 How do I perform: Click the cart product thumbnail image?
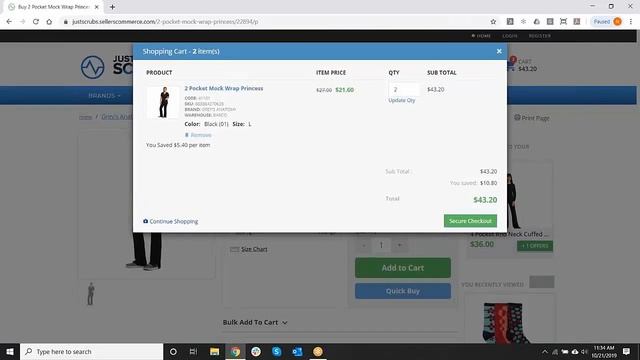pyautogui.click(x=163, y=102)
